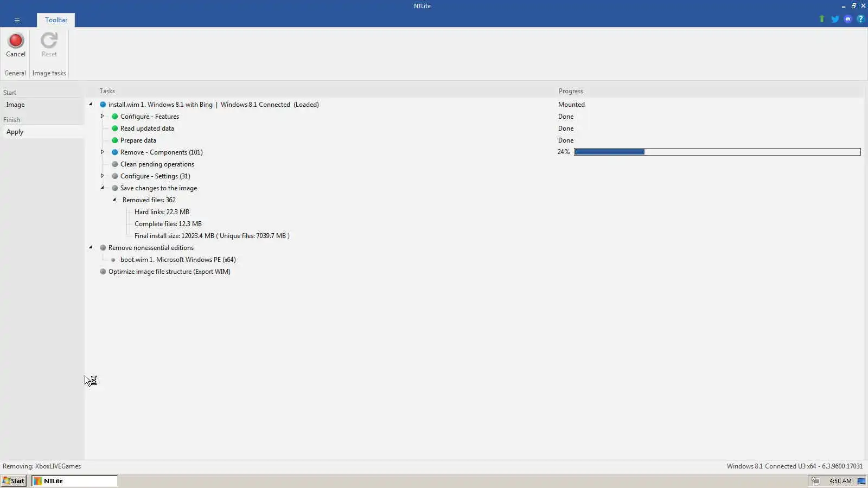This screenshot has height=488, width=868.
Task: Select the Final install size entry
Action: click(x=212, y=236)
